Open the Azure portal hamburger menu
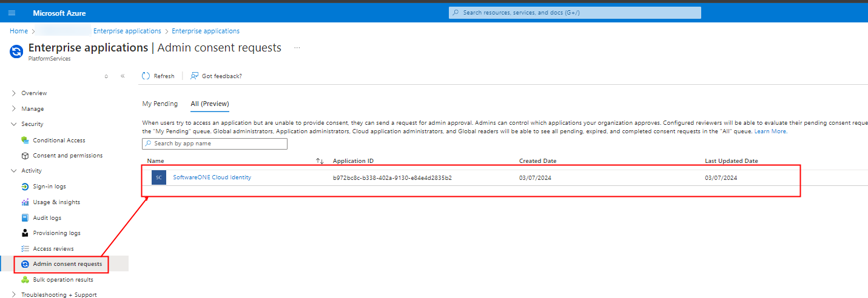The height and width of the screenshot is (298, 868). click(x=12, y=13)
